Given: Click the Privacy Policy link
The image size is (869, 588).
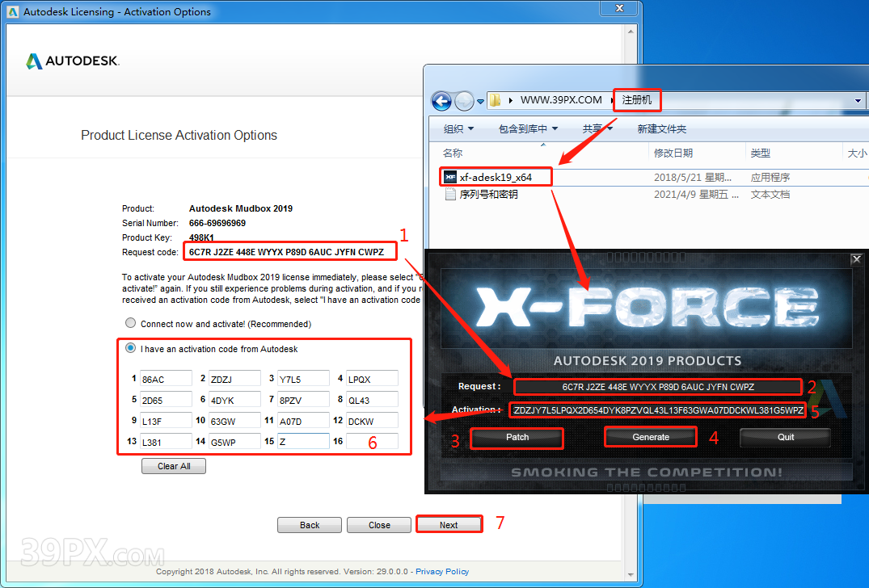Looking at the screenshot, I should (442, 572).
